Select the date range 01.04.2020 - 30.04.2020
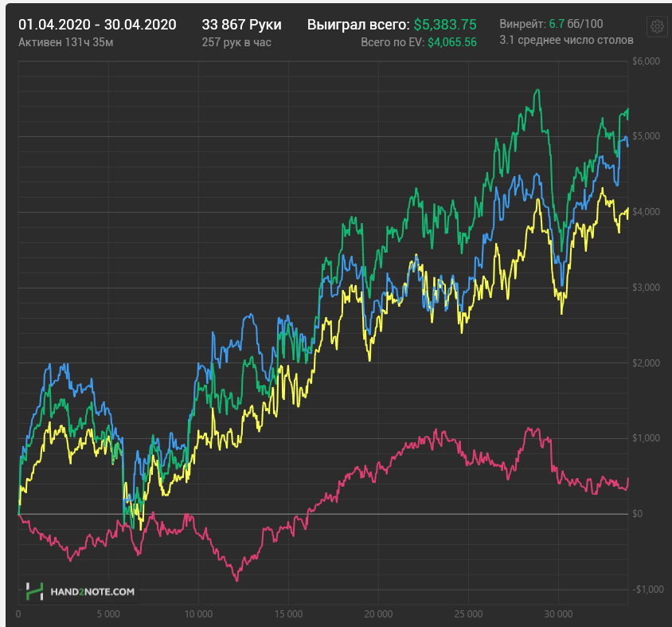672x627 pixels. tap(97, 25)
